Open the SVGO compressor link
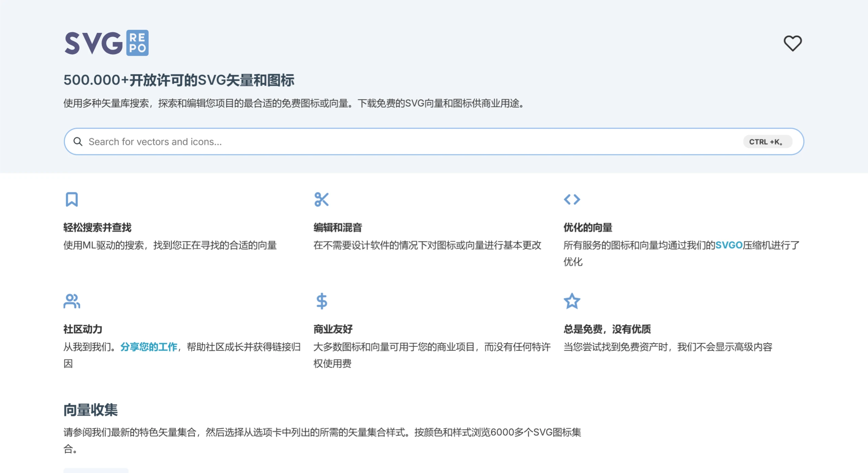Image resolution: width=868 pixels, height=473 pixels. pyautogui.click(x=729, y=245)
